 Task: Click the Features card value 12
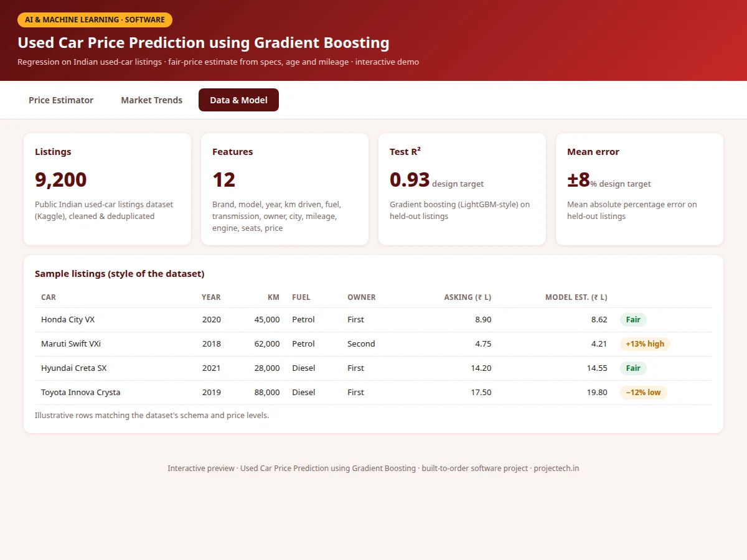[x=224, y=180]
